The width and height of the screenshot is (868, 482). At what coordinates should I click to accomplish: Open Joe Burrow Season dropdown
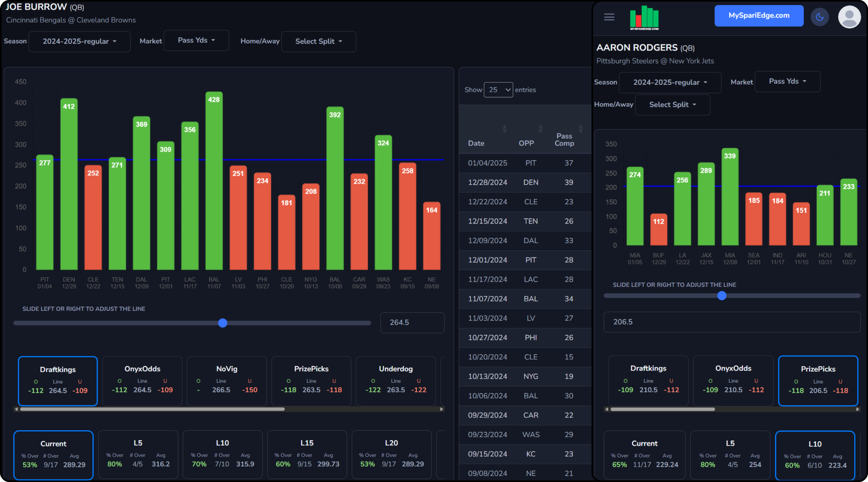coord(79,41)
